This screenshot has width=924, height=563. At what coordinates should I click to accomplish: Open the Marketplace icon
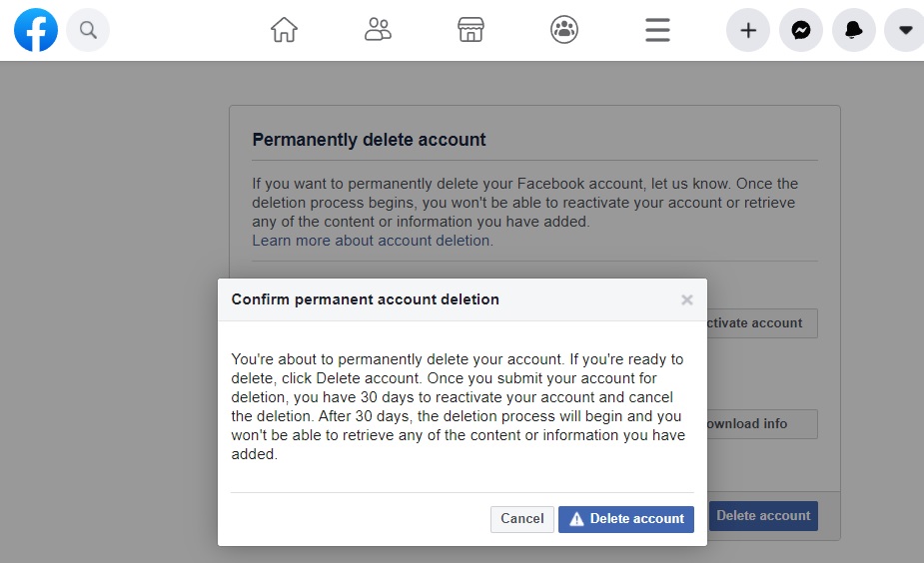470,29
